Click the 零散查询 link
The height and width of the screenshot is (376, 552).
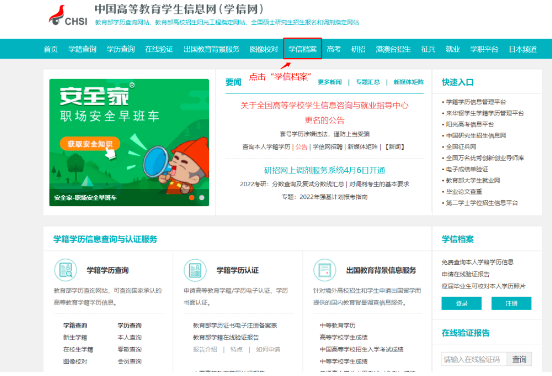click(130, 349)
